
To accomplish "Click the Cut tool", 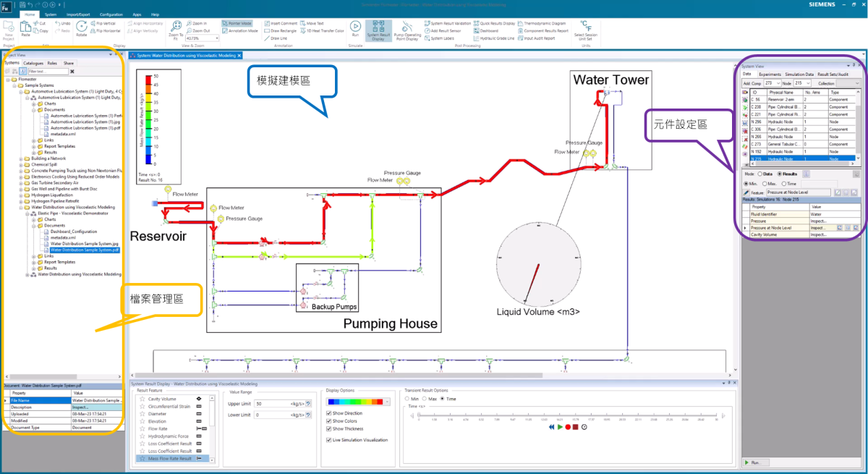I will 40,24.
